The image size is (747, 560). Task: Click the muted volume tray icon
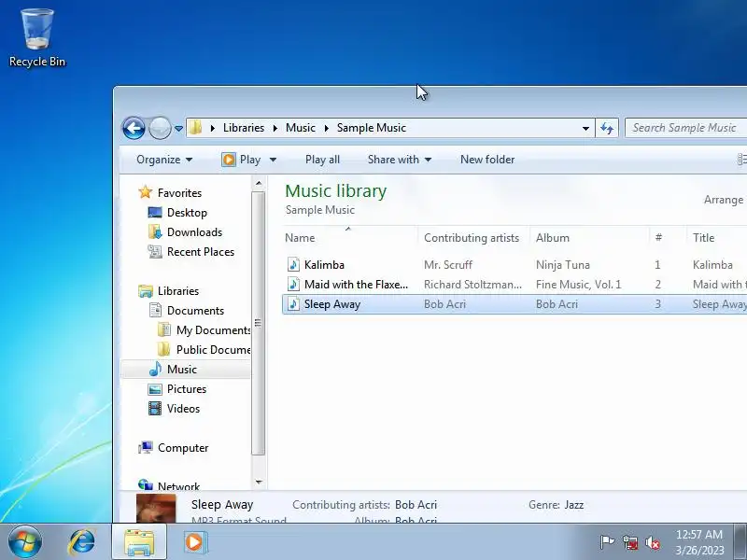tap(653, 542)
